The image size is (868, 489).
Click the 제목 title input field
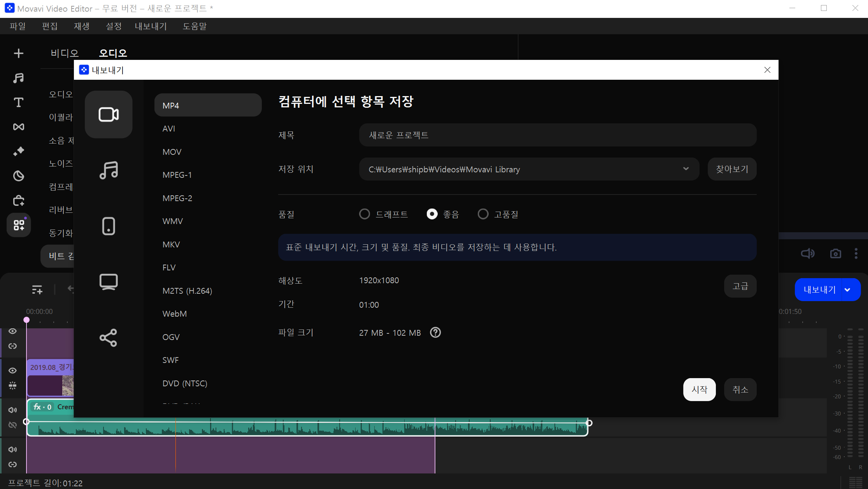coord(557,135)
